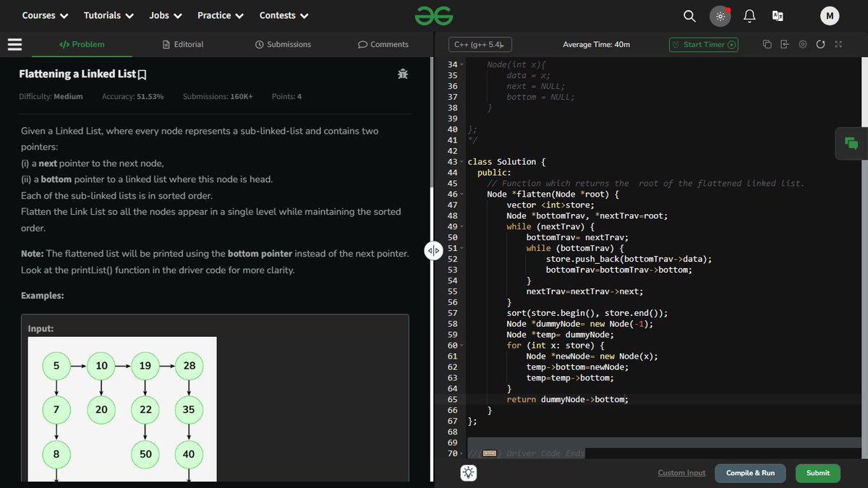
Task: Open the profile avatar M
Action: pos(830,16)
